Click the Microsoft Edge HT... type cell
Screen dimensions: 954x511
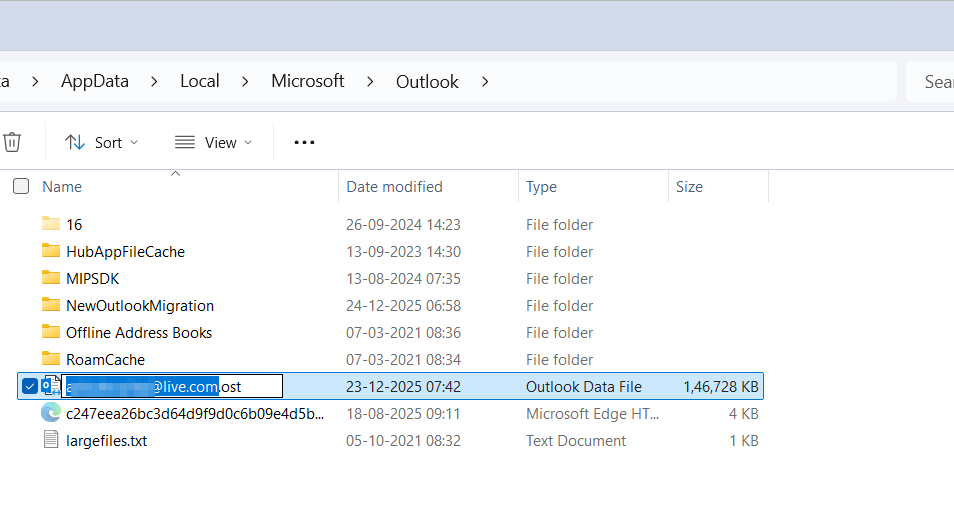pyautogui.click(x=593, y=414)
